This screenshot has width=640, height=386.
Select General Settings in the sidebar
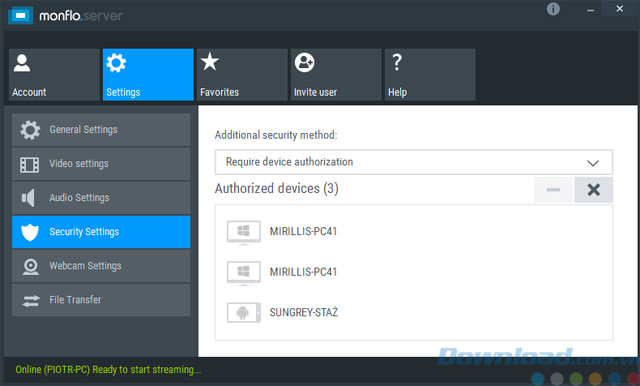tap(101, 130)
